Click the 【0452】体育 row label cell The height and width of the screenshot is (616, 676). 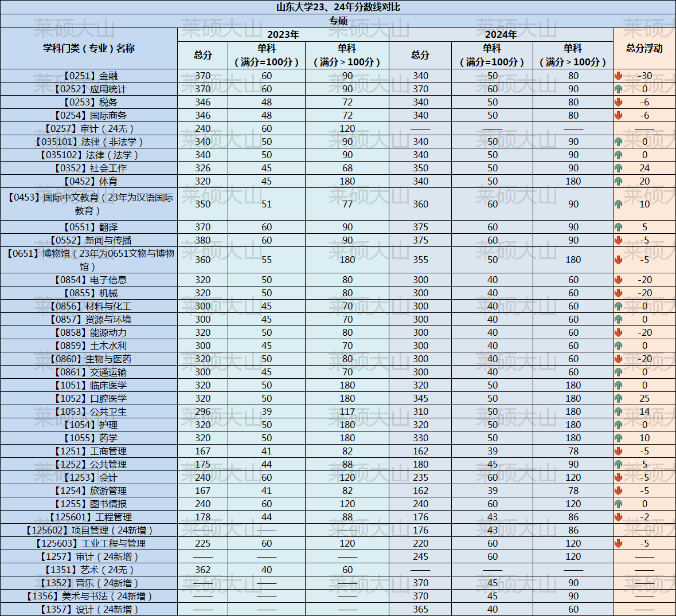[89, 181]
